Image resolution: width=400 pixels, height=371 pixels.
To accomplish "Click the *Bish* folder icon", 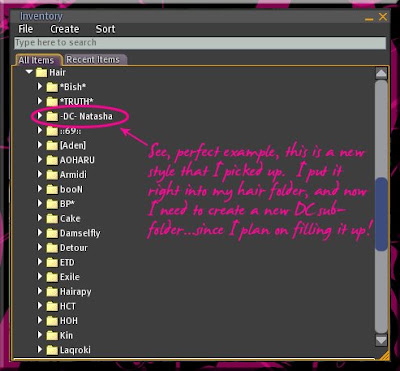I will [x=52, y=87].
